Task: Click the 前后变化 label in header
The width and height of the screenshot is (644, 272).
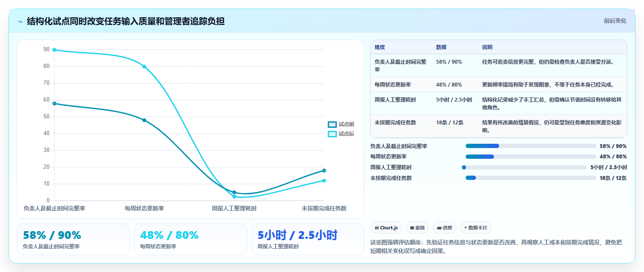Action: tap(615, 21)
